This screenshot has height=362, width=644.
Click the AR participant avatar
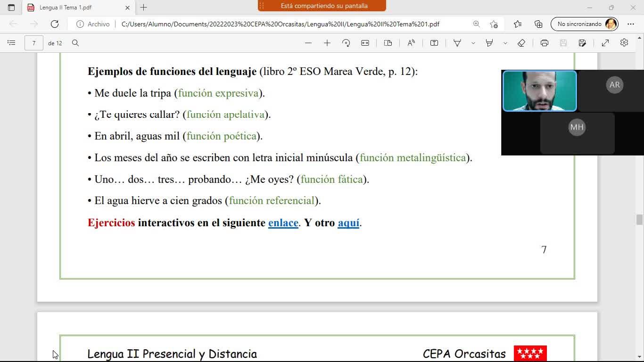click(615, 85)
